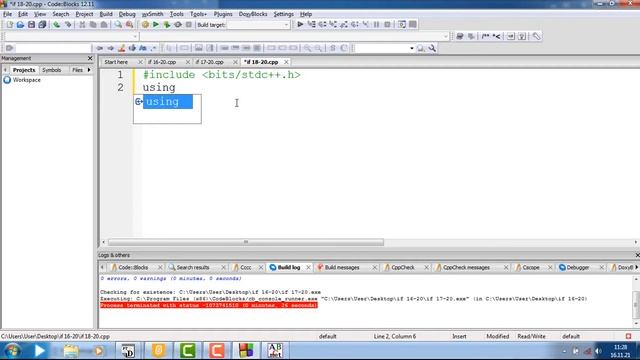Click the Abort build icon
640x360 pixels.
click(x=189, y=24)
